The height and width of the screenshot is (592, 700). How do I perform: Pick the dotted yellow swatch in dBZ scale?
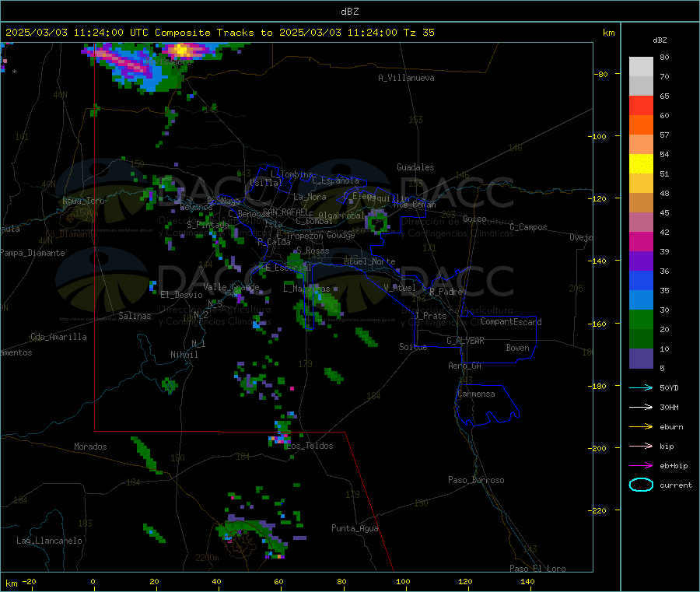(641, 164)
